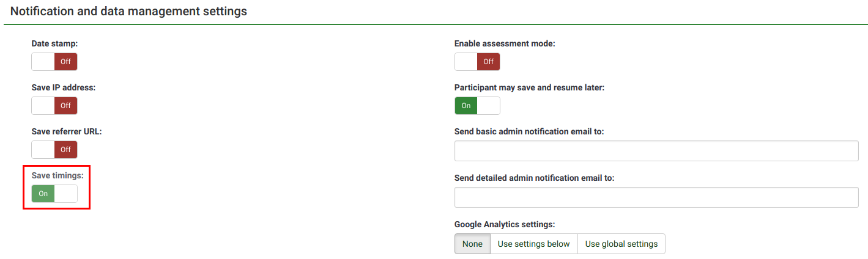Screen dimensions: 868x259
Task: Click the Date stamp label
Action: [54, 44]
